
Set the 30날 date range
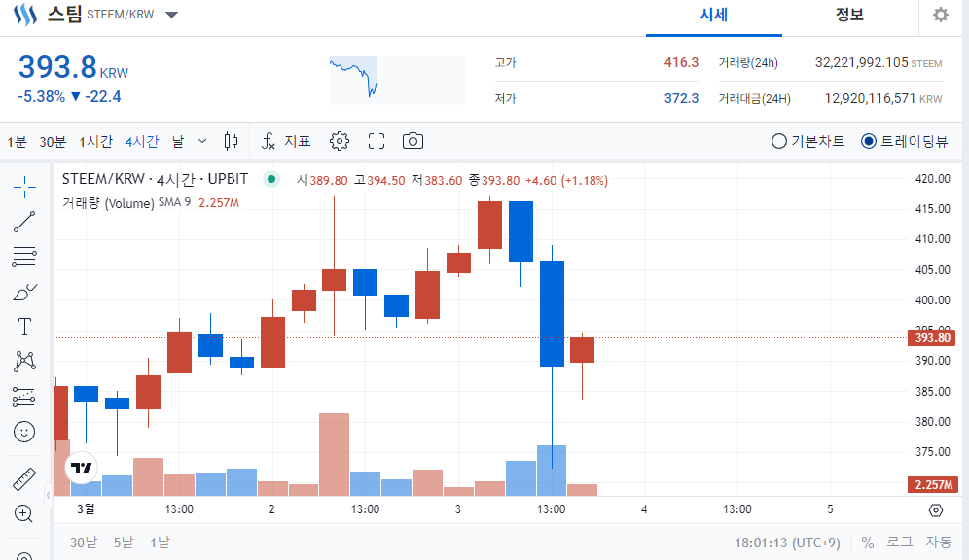[x=84, y=542]
